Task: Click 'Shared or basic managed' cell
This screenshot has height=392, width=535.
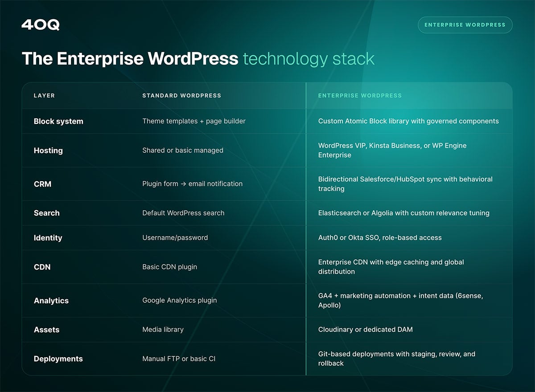Action: click(183, 151)
